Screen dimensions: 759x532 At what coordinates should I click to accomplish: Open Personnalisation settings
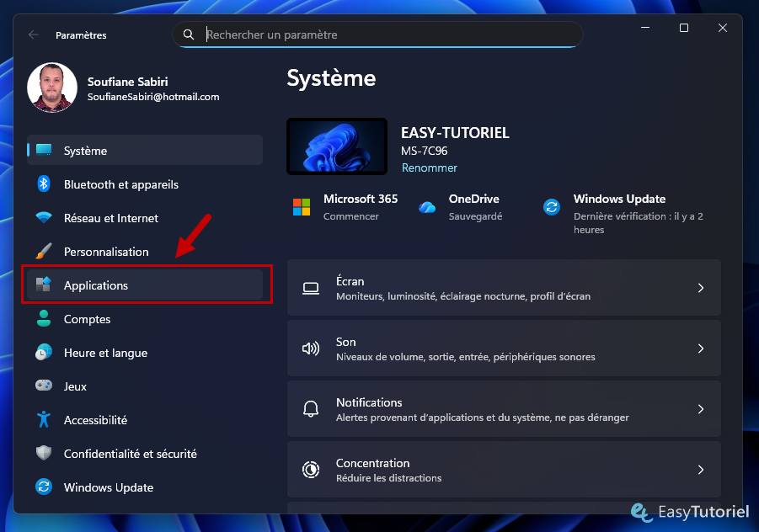coord(145,251)
